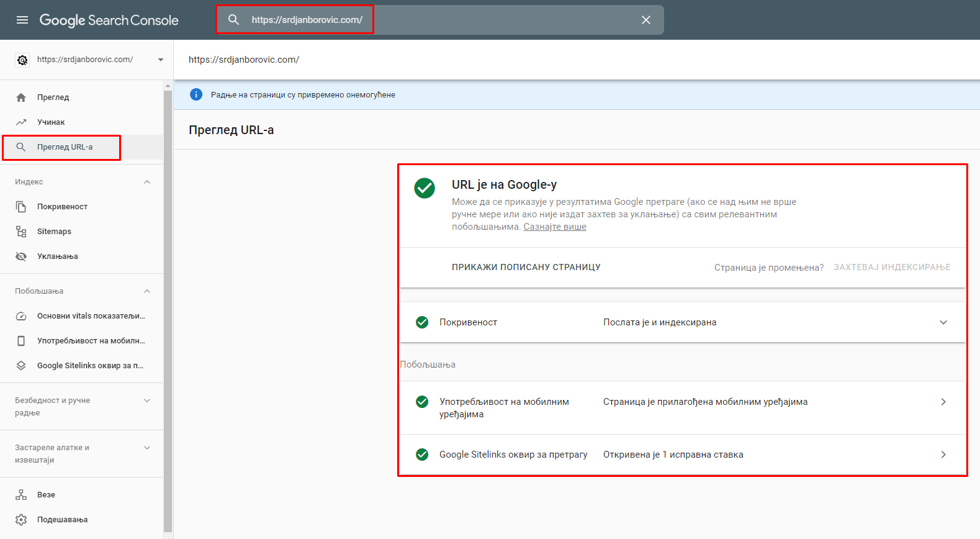Expand Безбедност и ручне радње section
Viewport: 980px width, 539px height.
click(147, 401)
